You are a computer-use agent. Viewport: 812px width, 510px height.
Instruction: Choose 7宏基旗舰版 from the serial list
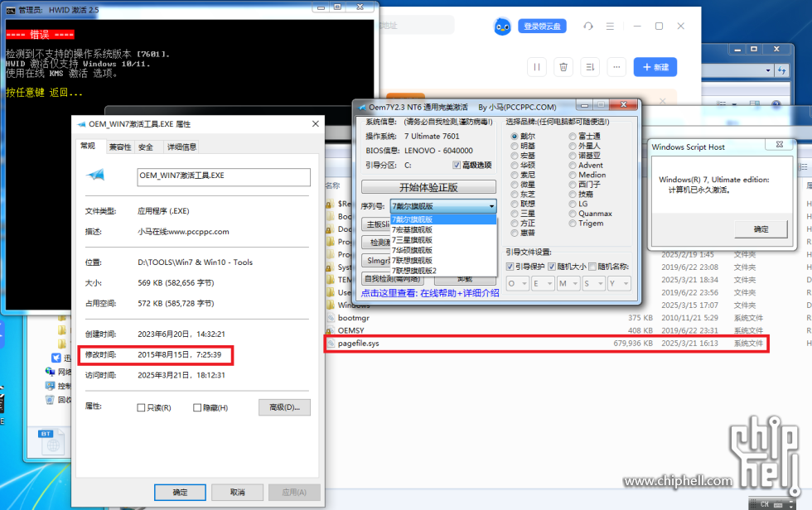[x=443, y=229]
